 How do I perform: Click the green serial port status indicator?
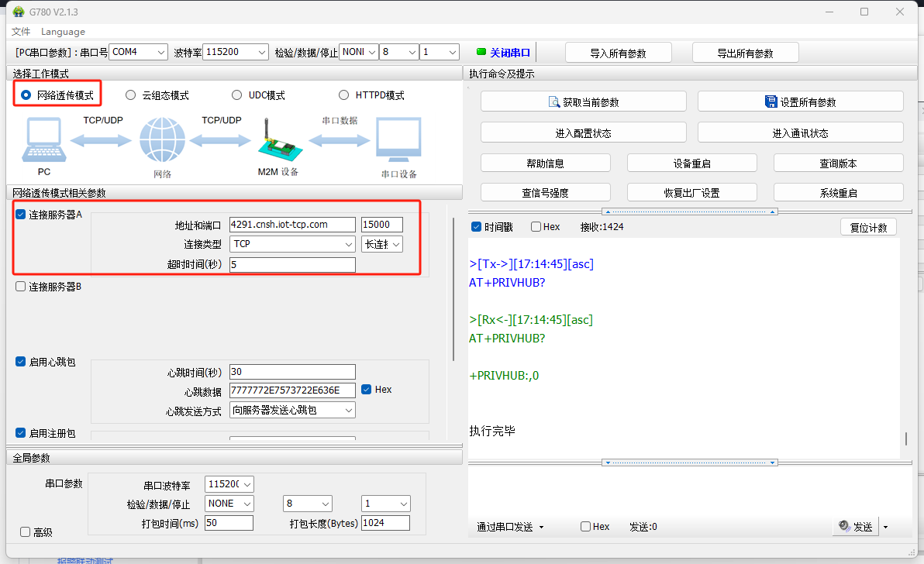481,53
